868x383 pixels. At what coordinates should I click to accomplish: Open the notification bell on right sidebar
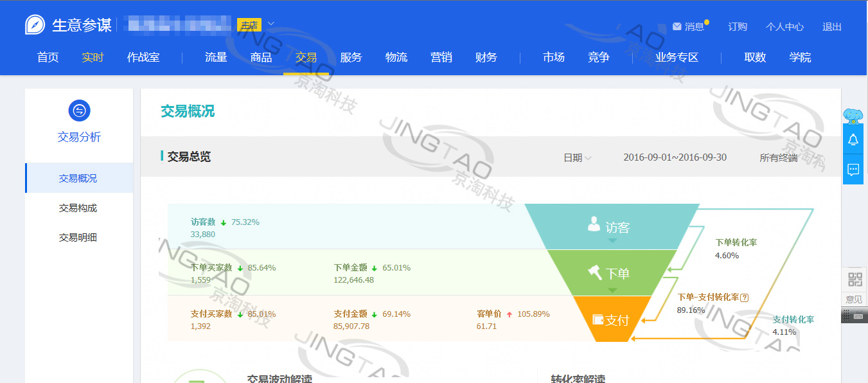[853, 139]
